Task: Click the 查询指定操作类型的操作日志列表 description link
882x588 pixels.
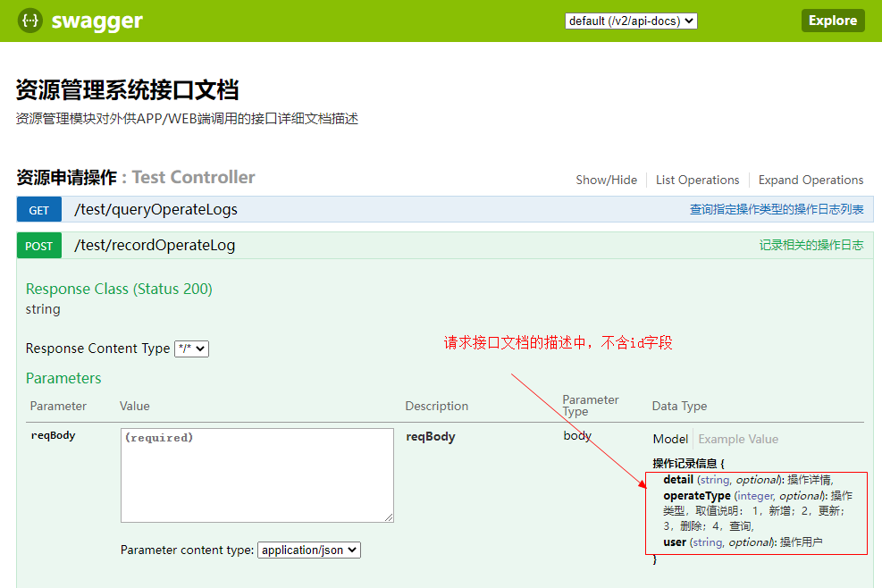Action: click(x=777, y=209)
